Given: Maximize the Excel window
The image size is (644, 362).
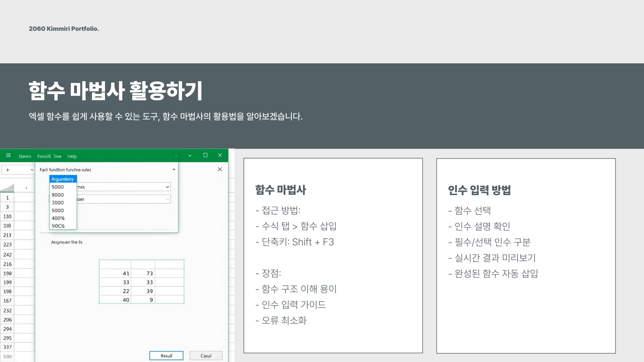Looking at the screenshot, I should 205,155.
